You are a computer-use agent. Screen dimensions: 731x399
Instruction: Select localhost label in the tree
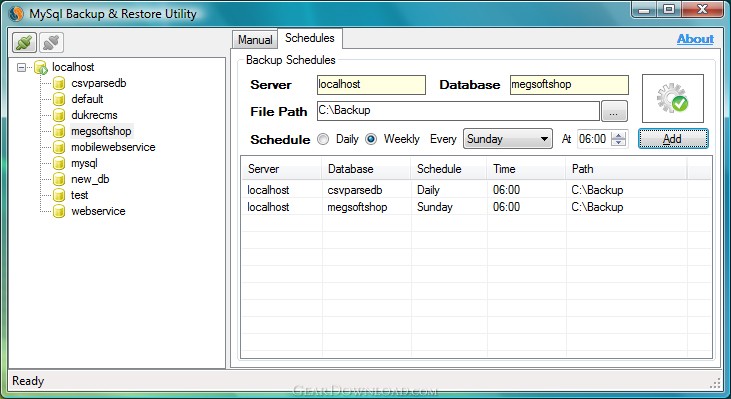point(73,68)
